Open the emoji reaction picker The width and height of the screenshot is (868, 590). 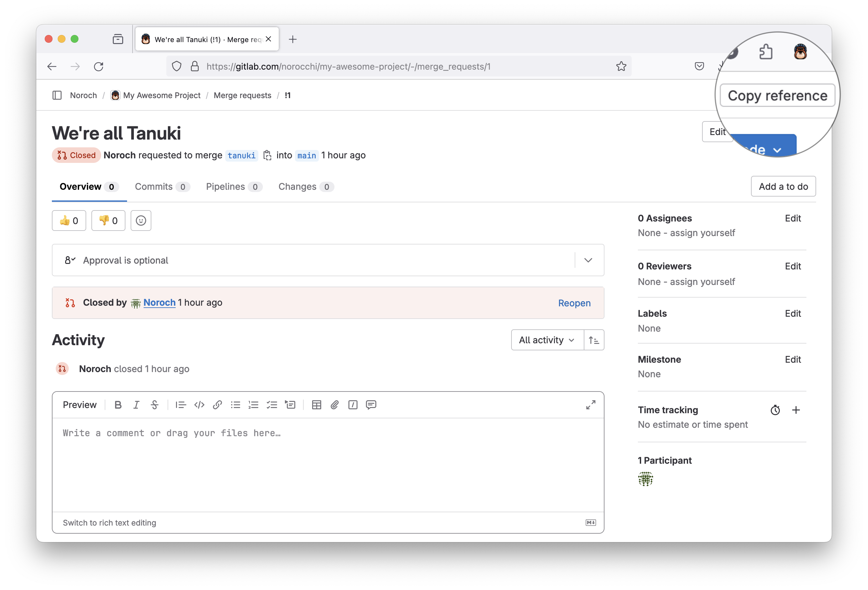(x=141, y=221)
